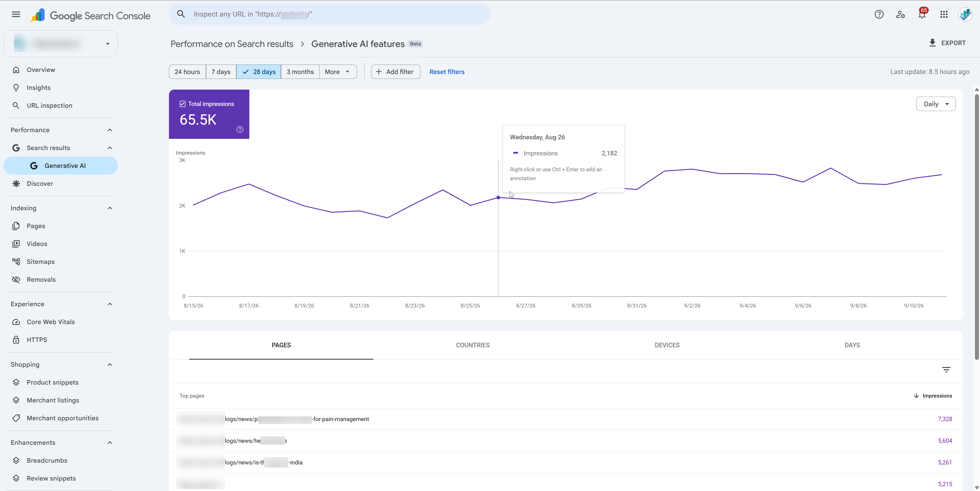980x491 pixels.
Task: Click Add filter button
Action: [x=396, y=72]
